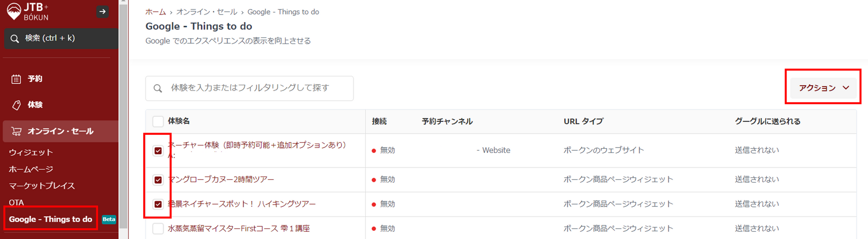Open the 予約 sidebar menu
This screenshot has height=239, width=868.
tap(35, 79)
